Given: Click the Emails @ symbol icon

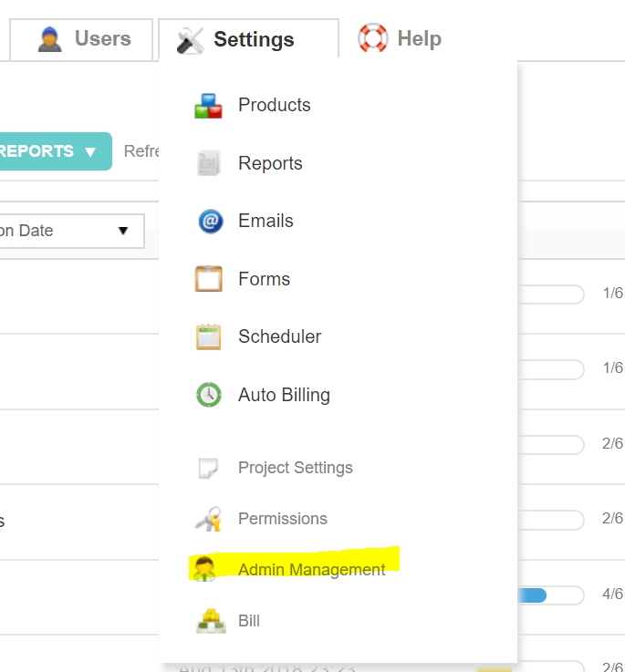Looking at the screenshot, I should point(210,222).
